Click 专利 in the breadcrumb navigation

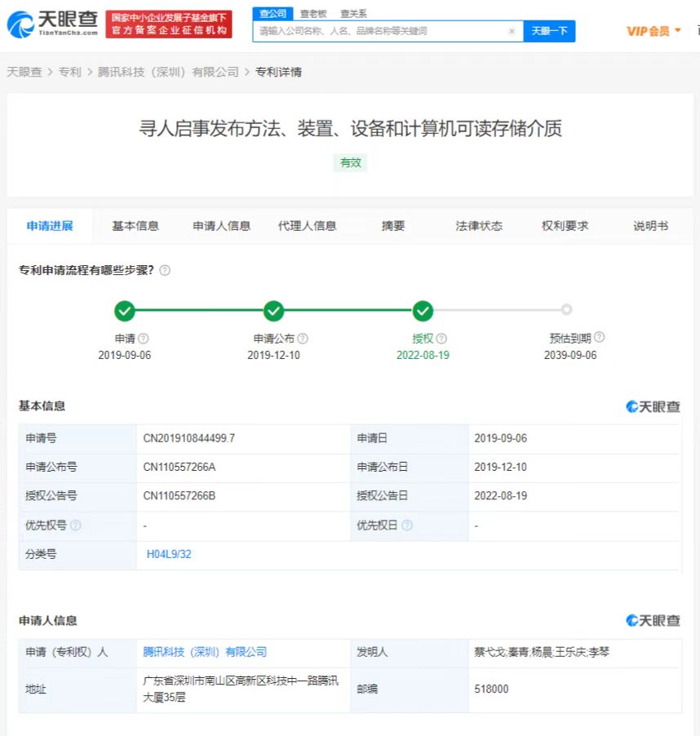tap(70, 72)
